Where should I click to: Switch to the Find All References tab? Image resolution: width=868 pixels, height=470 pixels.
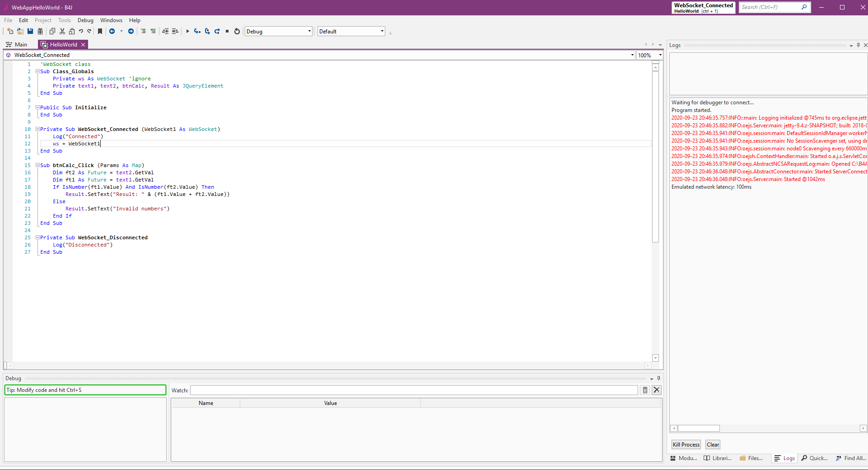tap(851, 458)
